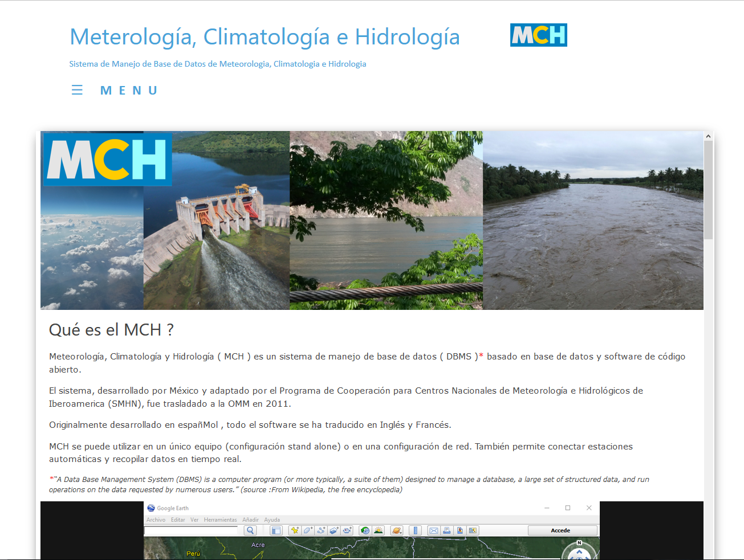Open the Ayuda menu
Image resolution: width=744 pixels, height=560 pixels.
272,520
